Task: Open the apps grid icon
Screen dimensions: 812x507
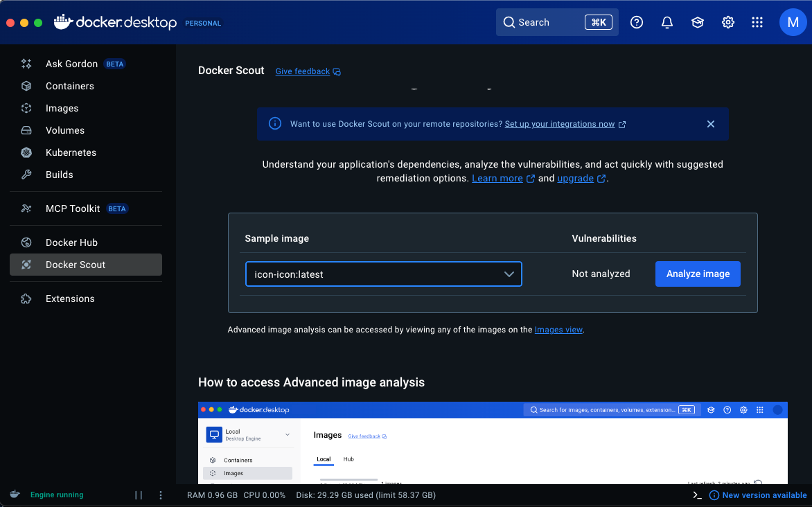Action: point(757,22)
